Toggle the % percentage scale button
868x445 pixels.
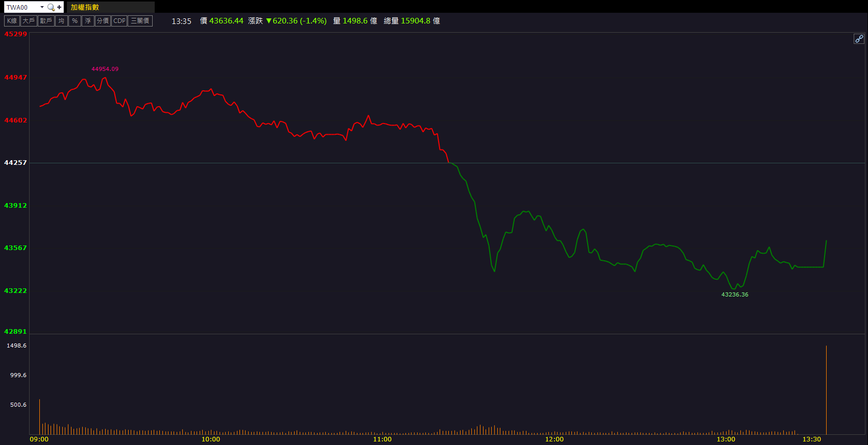(x=75, y=21)
